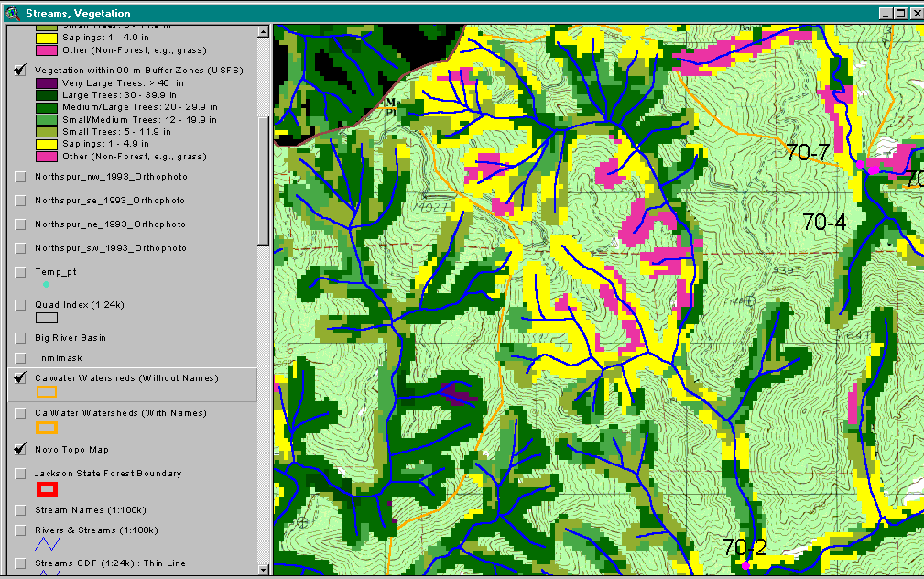924x579 pixels.
Task: Click olive Small Trees swatch under Buffer Zones
Action: tap(47, 132)
